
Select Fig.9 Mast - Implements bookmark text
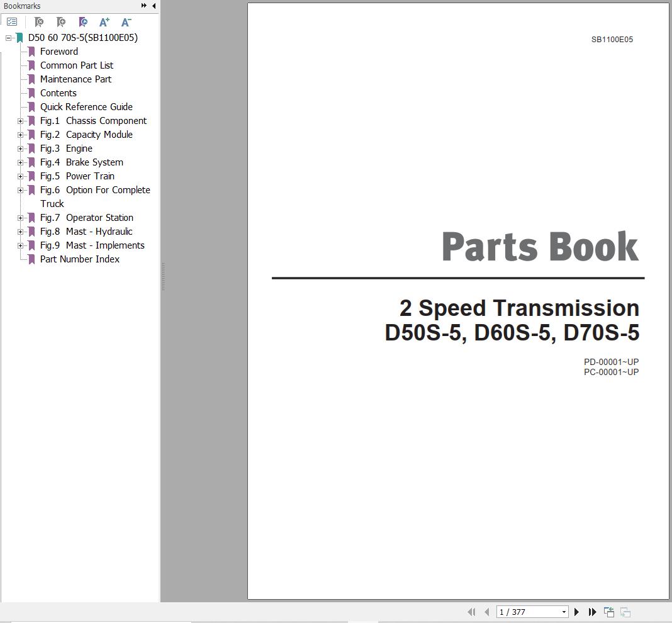pos(92,245)
